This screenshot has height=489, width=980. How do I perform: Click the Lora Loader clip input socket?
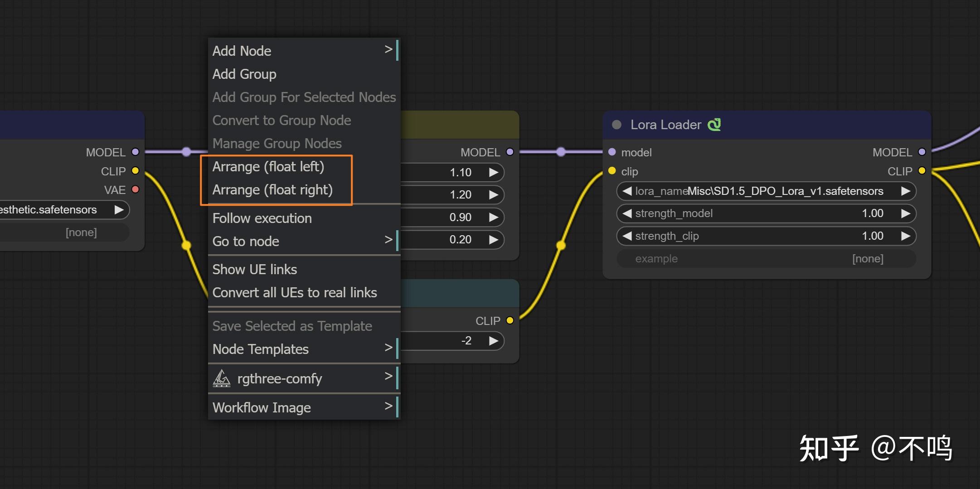point(612,171)
